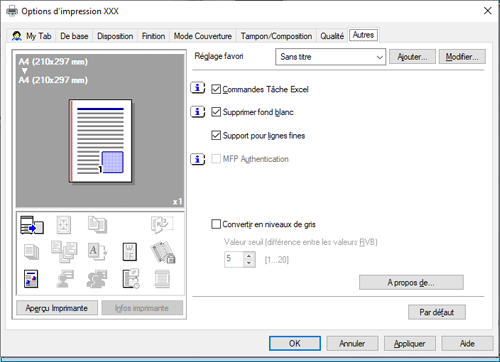The height and width of the screenshot is (362, 500).
Task: Decrease the Valeur seuil spinner value
Action: tap(249, 263)
